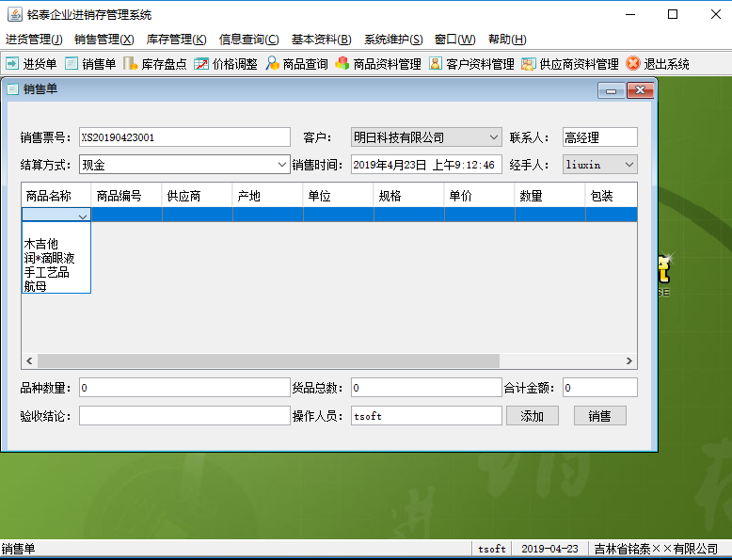Minimize the 销售单 inner window

point(611,90)
